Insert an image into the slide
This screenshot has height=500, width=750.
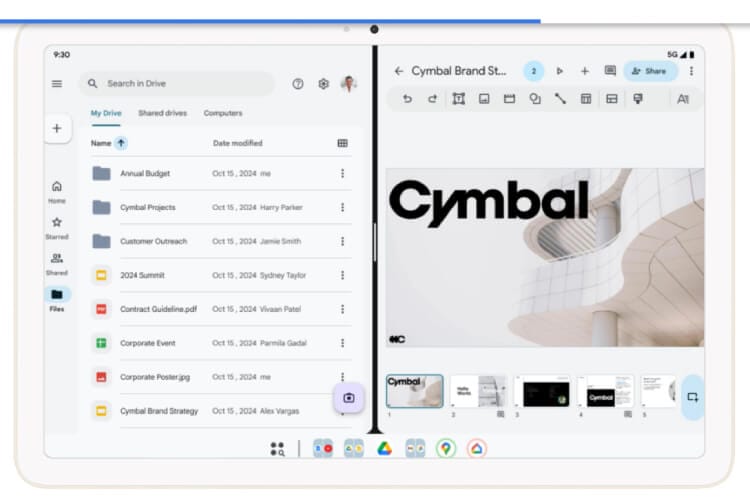point(484,99)
